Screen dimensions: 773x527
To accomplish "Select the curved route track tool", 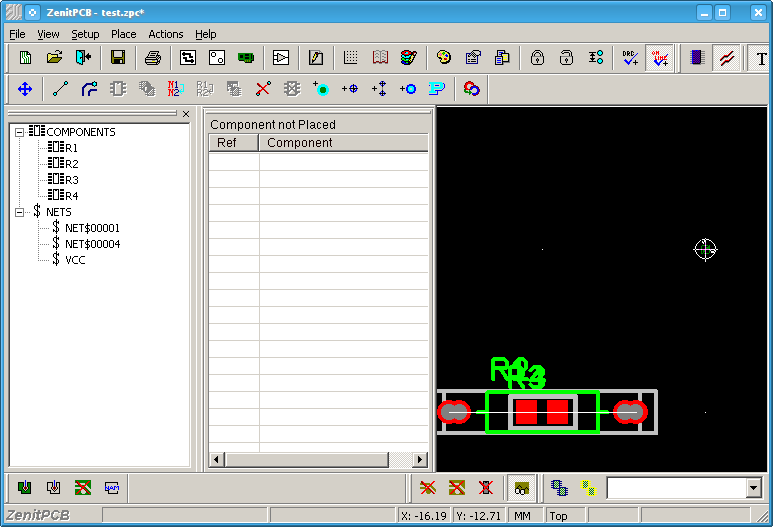I will tap(89, 89).
